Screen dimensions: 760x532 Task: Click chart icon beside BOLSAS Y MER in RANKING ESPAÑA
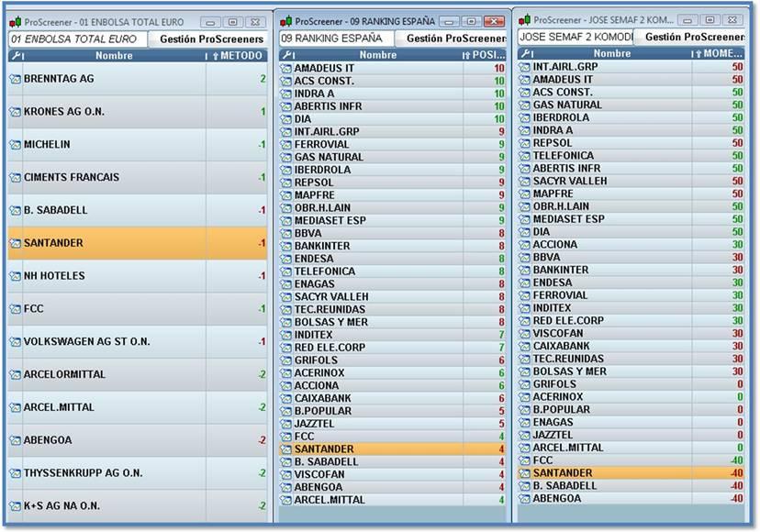tap(286, 322)
